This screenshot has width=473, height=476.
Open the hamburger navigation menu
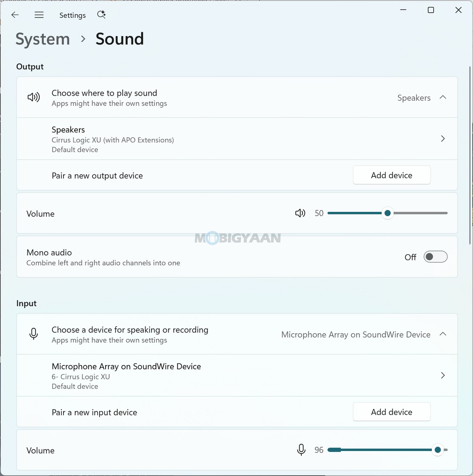coord(39,15)
